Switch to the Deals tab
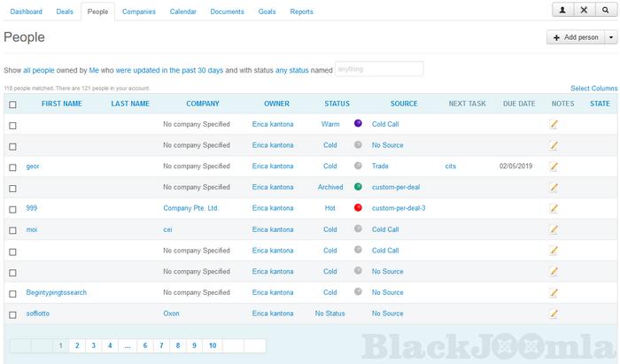This screenshot has width=620, height=364. (63, 12)
